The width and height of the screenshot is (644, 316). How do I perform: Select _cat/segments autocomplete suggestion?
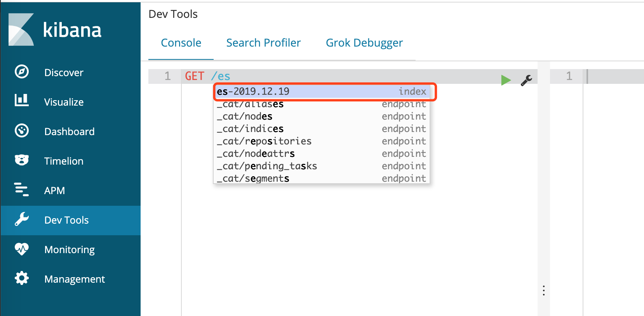pyautogui.click(x=322, y=178)
